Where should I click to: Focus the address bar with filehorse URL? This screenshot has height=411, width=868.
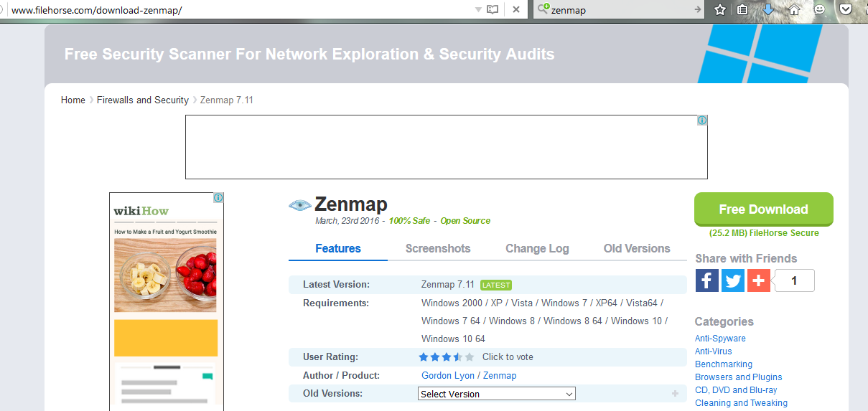[237, 9]
